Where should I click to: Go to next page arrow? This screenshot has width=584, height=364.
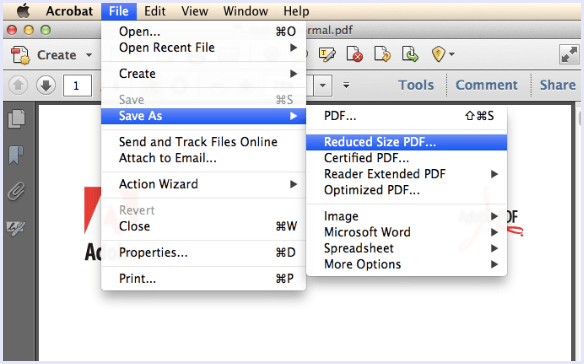tap(46, 85)
